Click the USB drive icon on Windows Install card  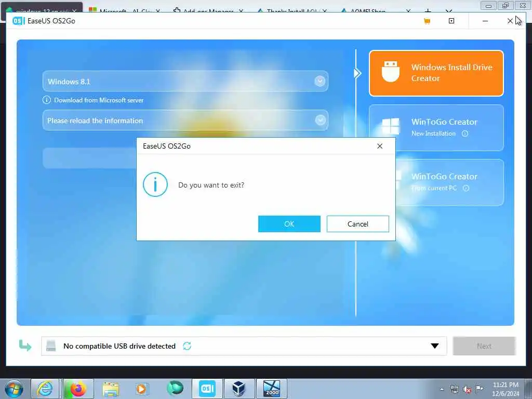pos(391,72)
